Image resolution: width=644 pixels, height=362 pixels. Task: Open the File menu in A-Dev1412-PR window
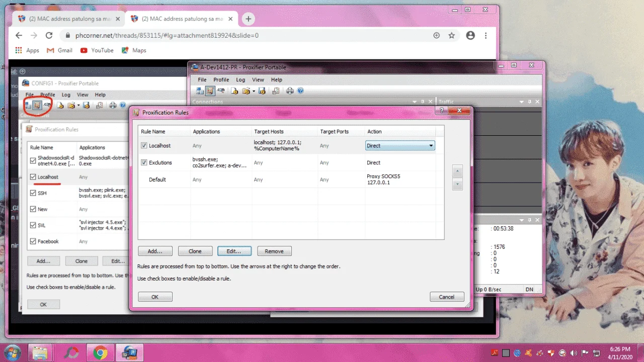[x=202, y=79]
